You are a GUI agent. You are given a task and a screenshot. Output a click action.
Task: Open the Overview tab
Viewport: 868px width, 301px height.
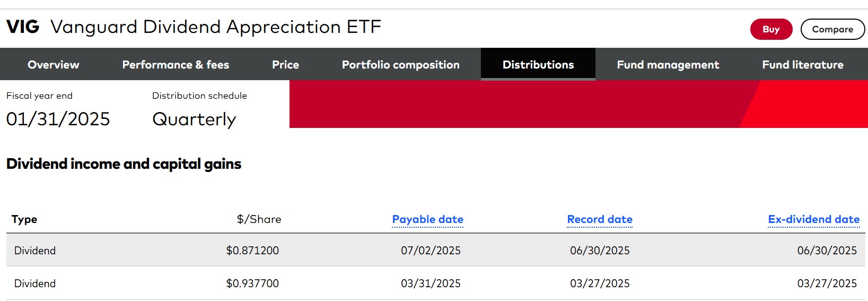coord(54,65)
